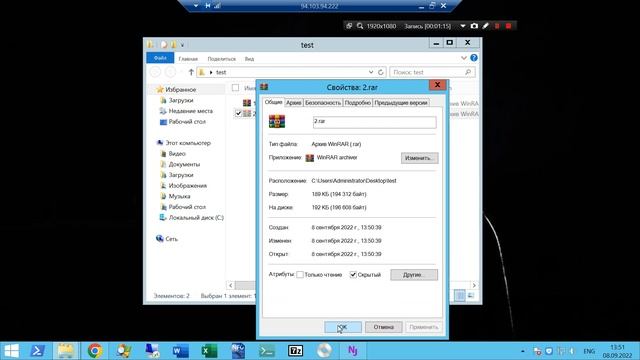Open the Другие attributes dialog
The image size is (640, 360).
point(414,275)
